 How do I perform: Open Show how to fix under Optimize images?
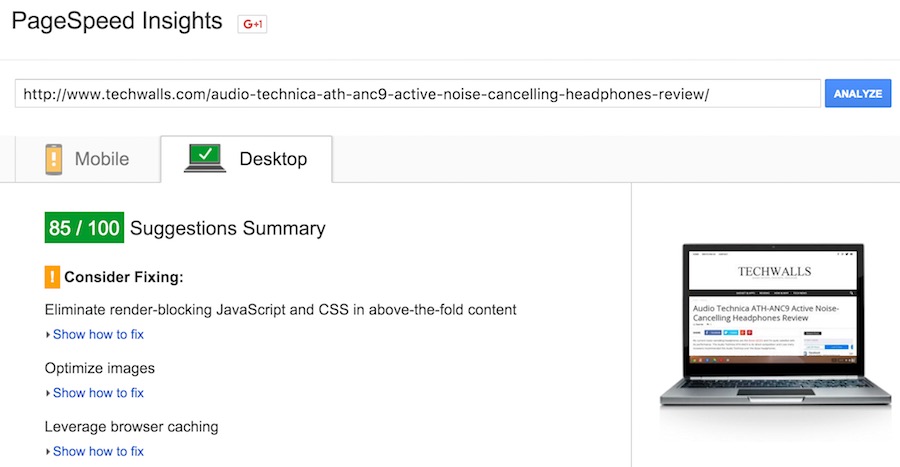click(98, 393)
